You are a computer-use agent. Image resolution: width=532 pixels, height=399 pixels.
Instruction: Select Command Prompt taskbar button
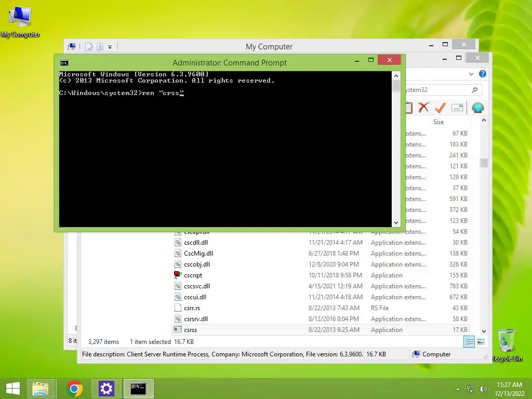tap(138, 389)
